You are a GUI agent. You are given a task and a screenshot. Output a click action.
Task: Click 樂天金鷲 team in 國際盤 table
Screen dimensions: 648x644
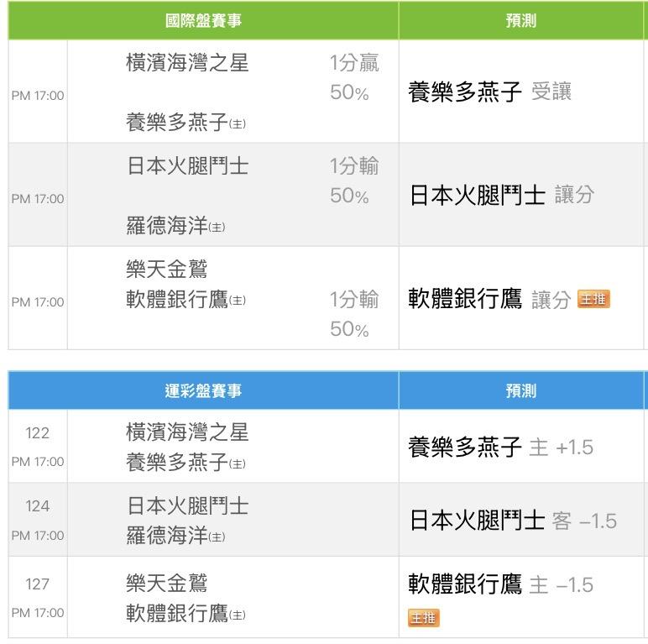(166, 270)
